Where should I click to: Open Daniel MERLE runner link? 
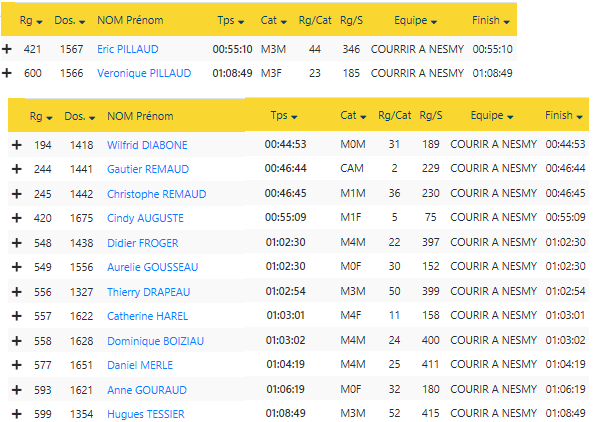[x=140, y=366]
